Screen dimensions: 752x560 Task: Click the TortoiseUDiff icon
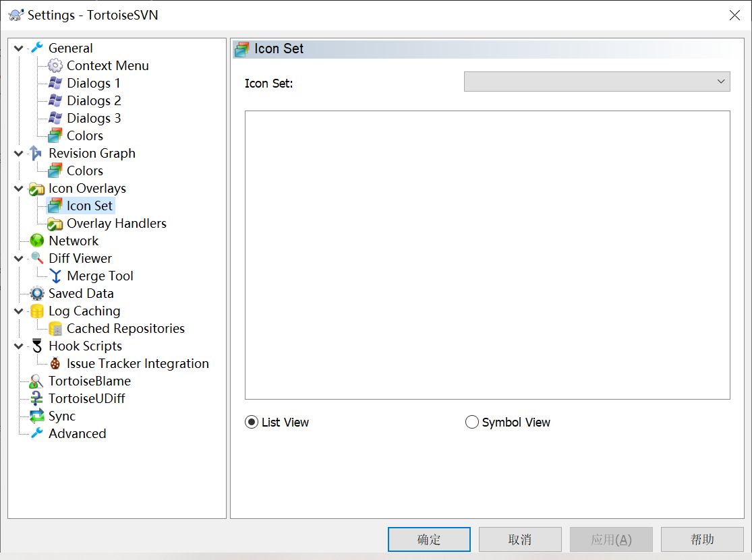[x=36, y=398]
